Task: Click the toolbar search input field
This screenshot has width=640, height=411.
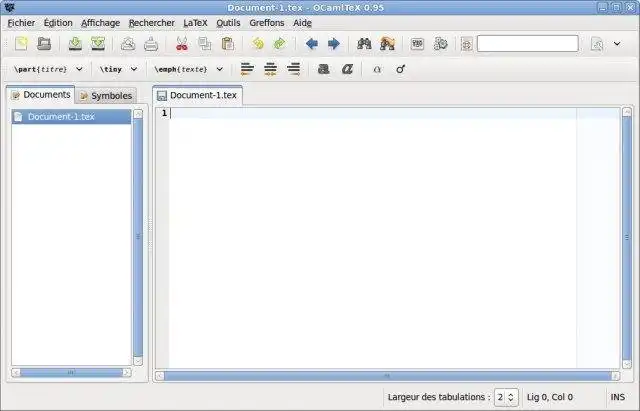Action: coord(528,44)
